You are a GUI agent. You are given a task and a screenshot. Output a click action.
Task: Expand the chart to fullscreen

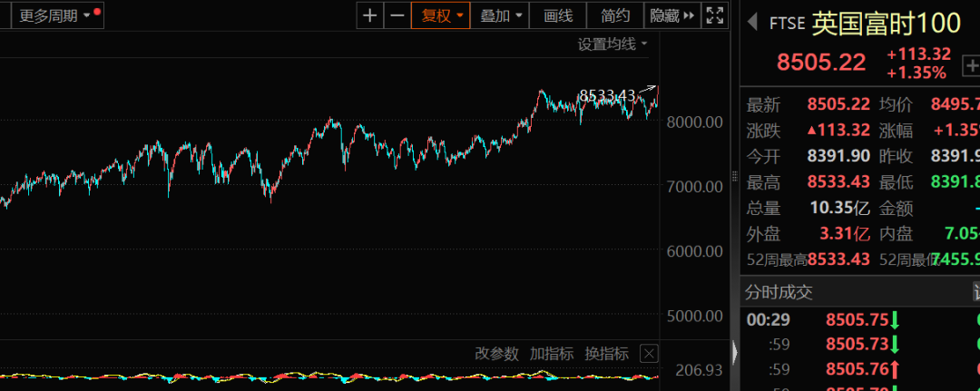tap(715, 15)
